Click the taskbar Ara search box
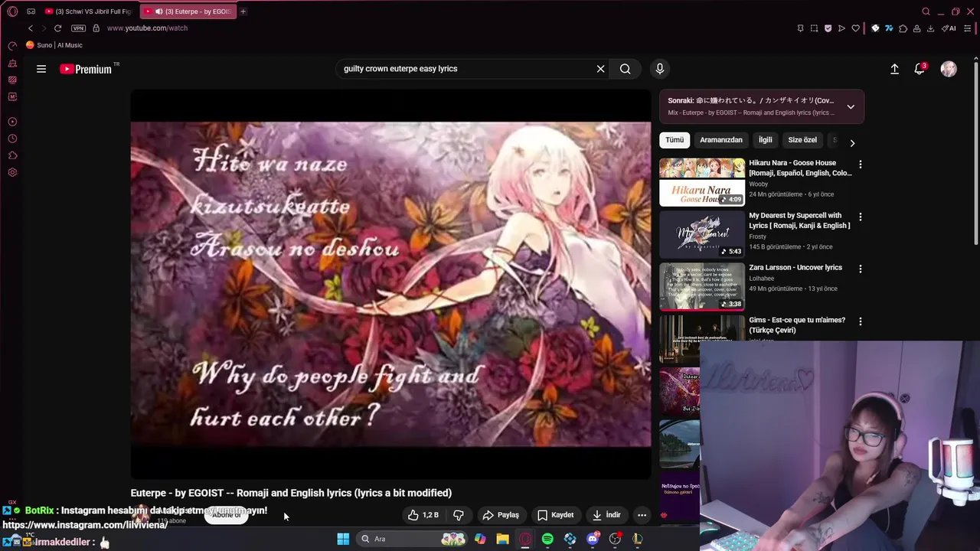 click(411, 539)
